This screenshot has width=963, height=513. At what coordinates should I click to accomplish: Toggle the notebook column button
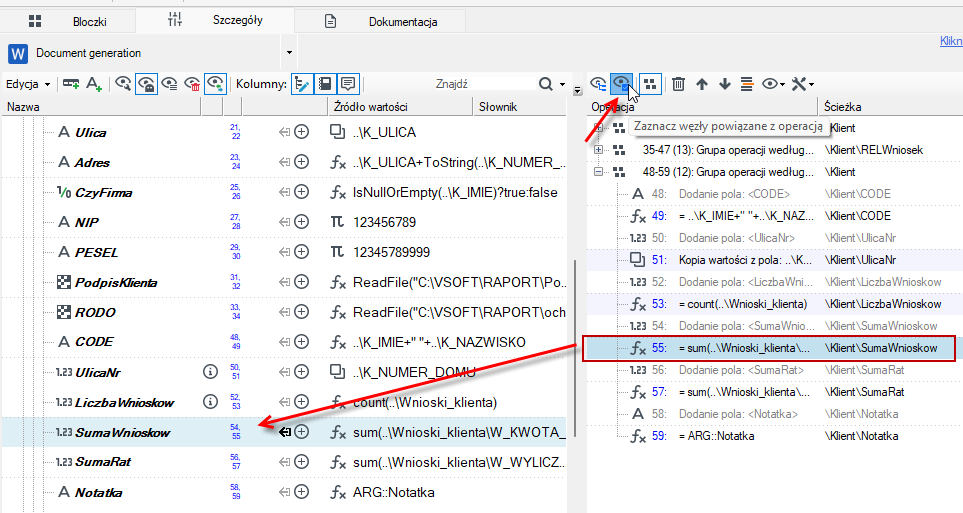325,84
